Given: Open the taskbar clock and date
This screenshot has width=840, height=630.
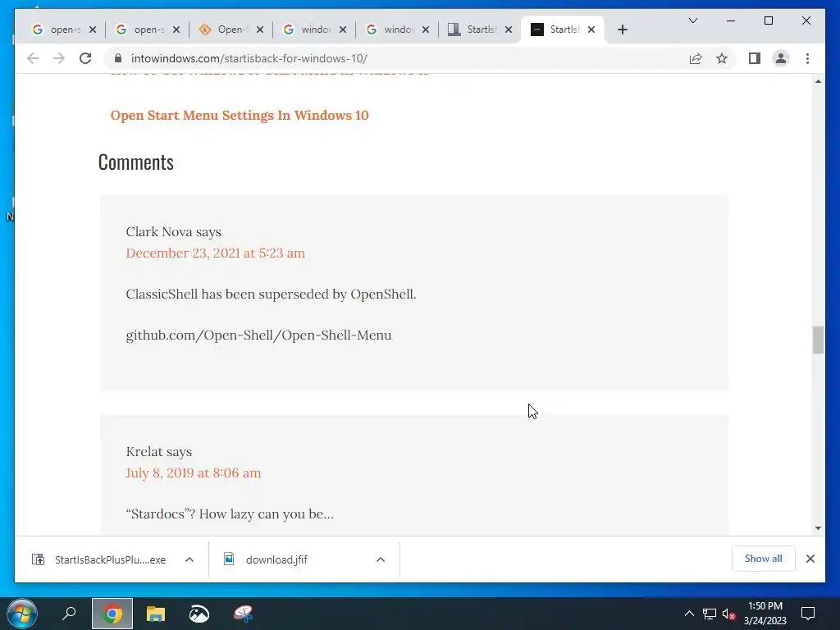Looking at the screenshot, I should 765,614.
